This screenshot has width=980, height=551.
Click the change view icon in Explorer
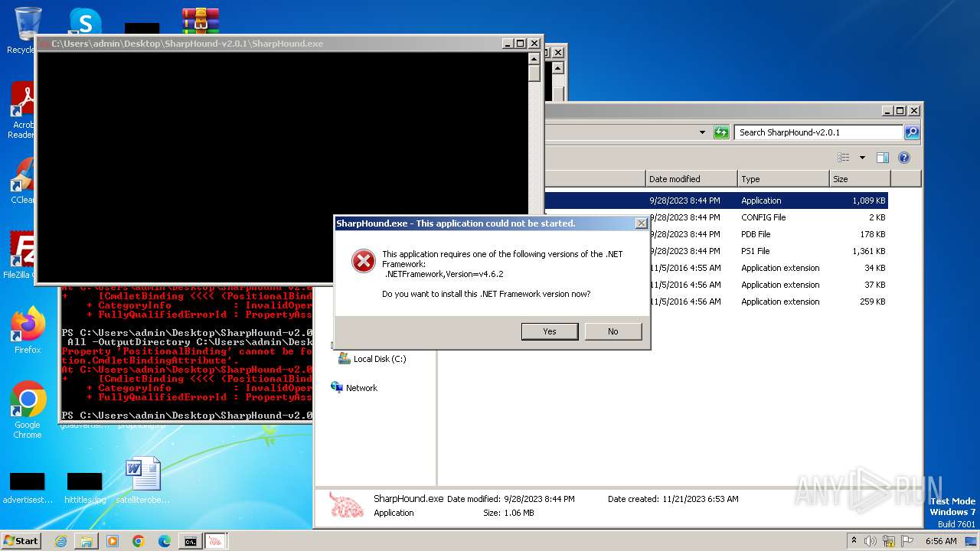point(843,158)
